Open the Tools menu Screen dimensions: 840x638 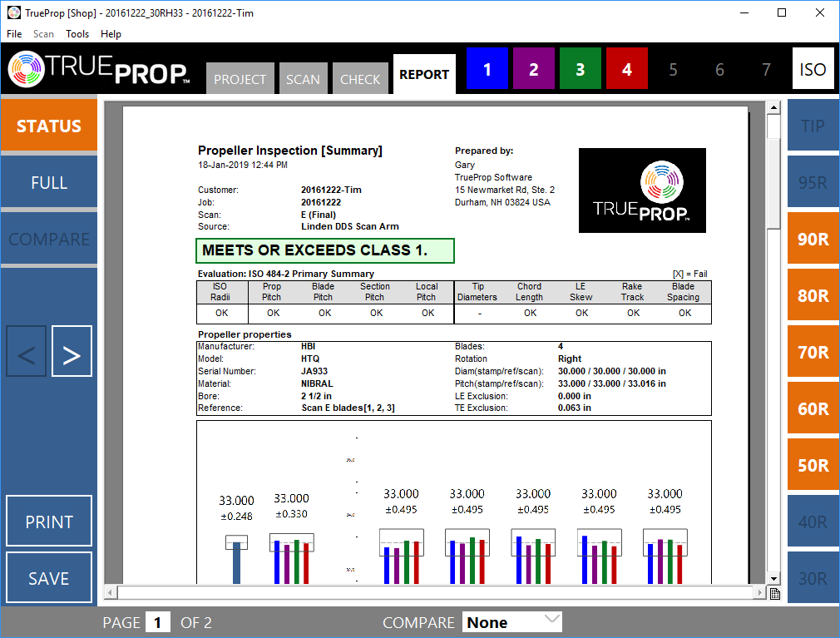(x=77, y=34)
